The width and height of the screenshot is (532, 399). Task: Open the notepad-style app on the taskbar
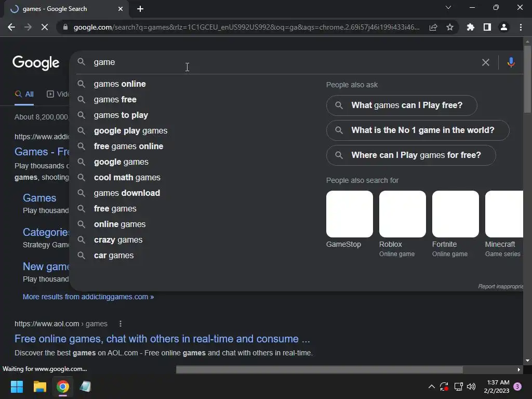[86, 387]
